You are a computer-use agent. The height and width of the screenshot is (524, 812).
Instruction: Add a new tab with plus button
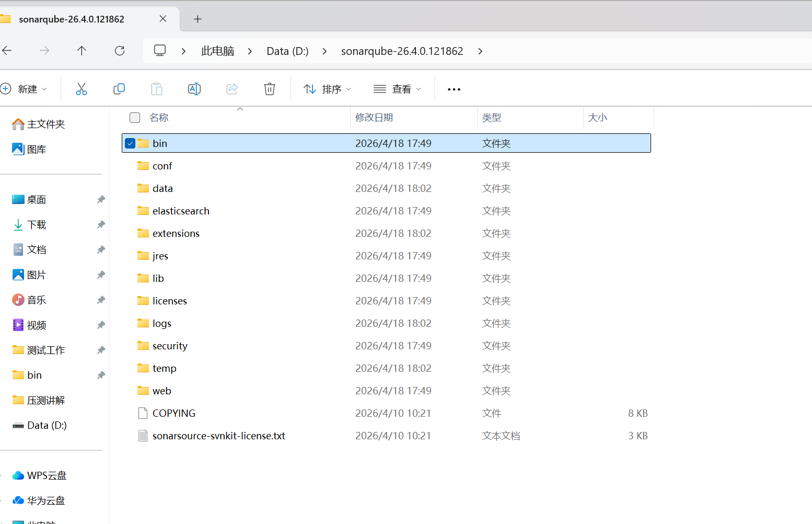198,19
